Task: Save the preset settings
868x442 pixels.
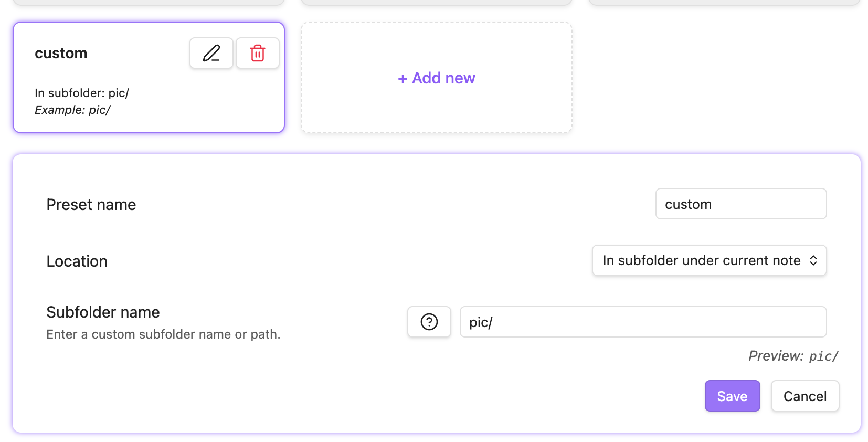Action: click(x=732, y=396)
